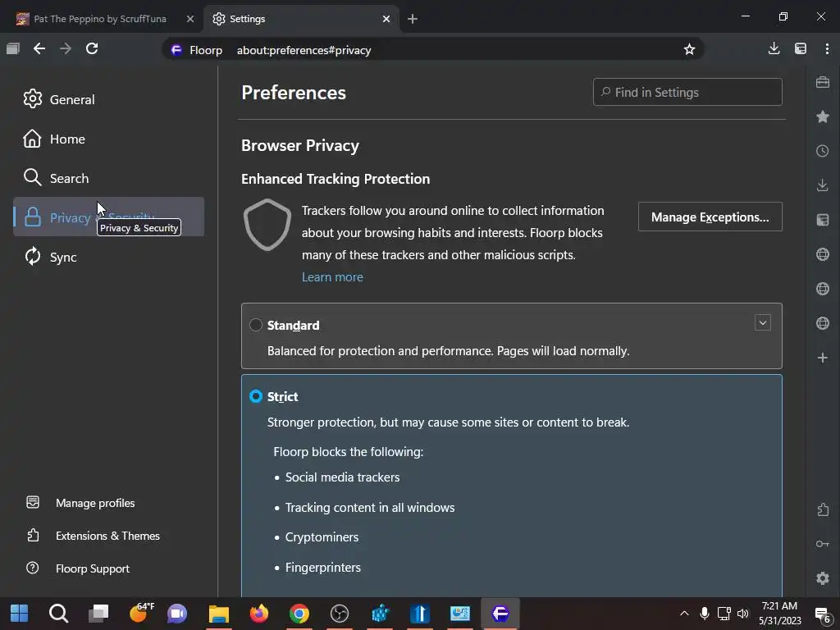Open Downloads arrow in the side panel

click(x=823, y=185)
